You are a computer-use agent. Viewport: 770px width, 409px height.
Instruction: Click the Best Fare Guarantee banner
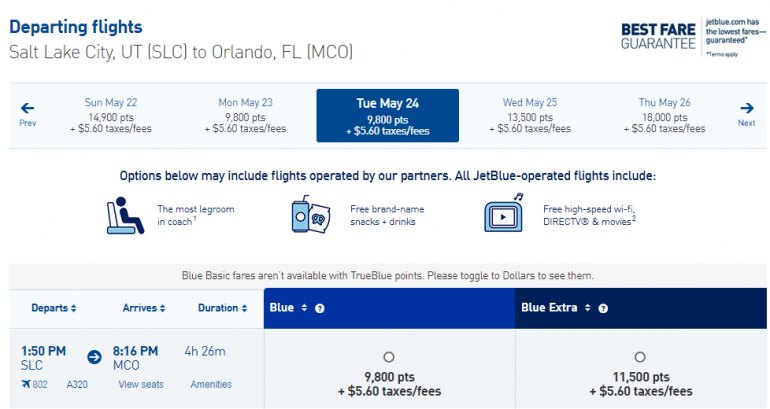tap(689, 36)
